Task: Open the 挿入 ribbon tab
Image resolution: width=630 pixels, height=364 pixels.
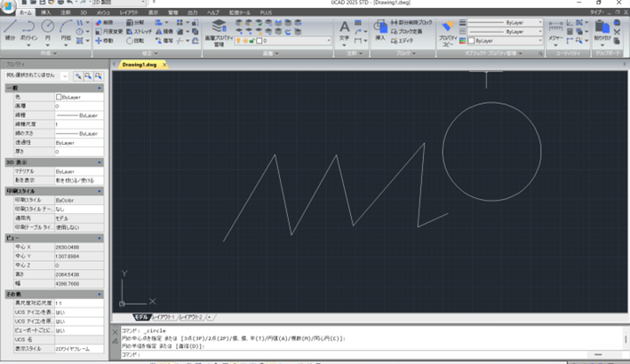Action: pyautogui.click(x=46, y=12)
